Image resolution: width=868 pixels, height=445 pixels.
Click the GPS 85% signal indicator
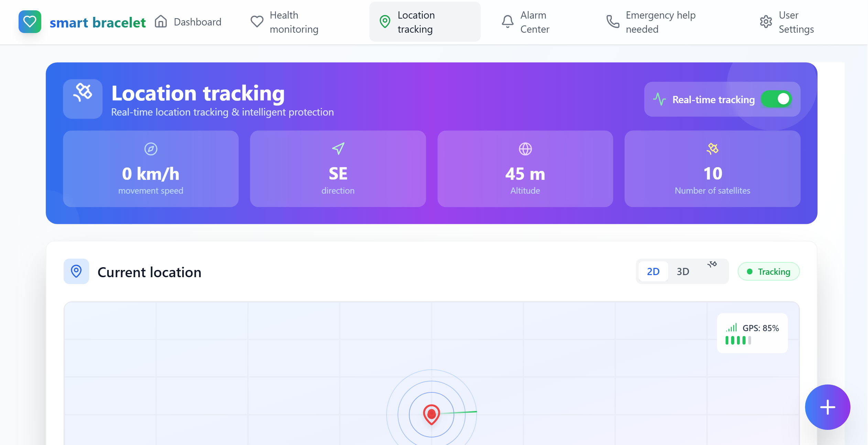click(752, 333)
